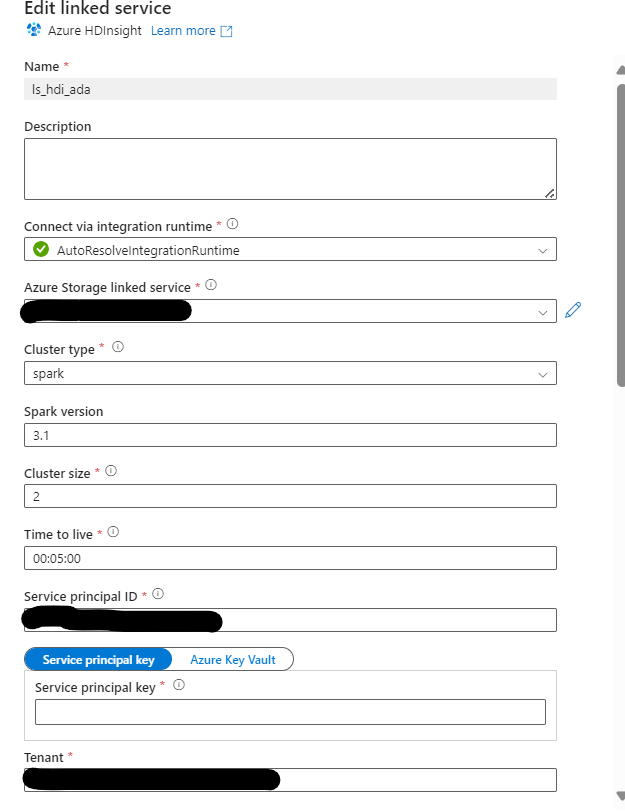The image size is (625, 812).
Task: Click the external link icon beside Learn more
Action: click(226, 31)
